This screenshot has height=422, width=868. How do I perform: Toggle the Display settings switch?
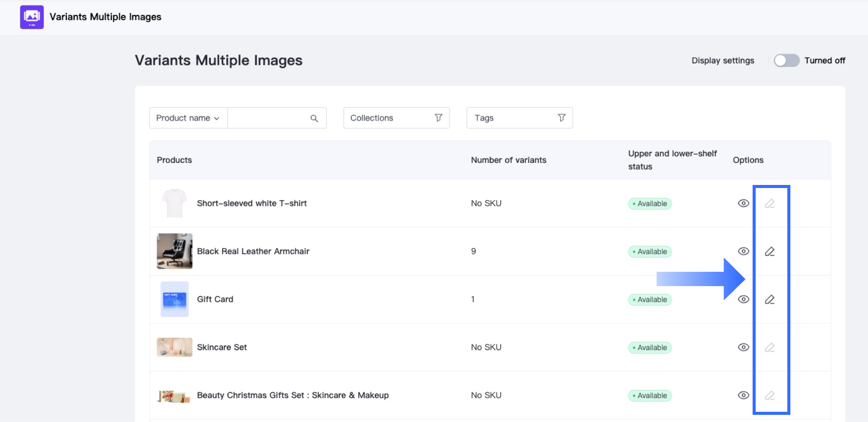coord(786,61)
